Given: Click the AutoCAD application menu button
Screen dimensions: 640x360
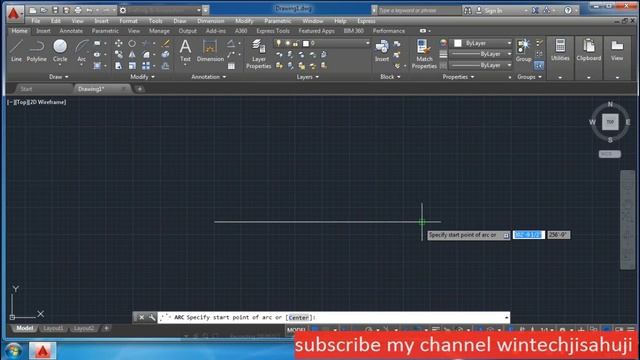Looking at the screenshot, I should (14, 14).
